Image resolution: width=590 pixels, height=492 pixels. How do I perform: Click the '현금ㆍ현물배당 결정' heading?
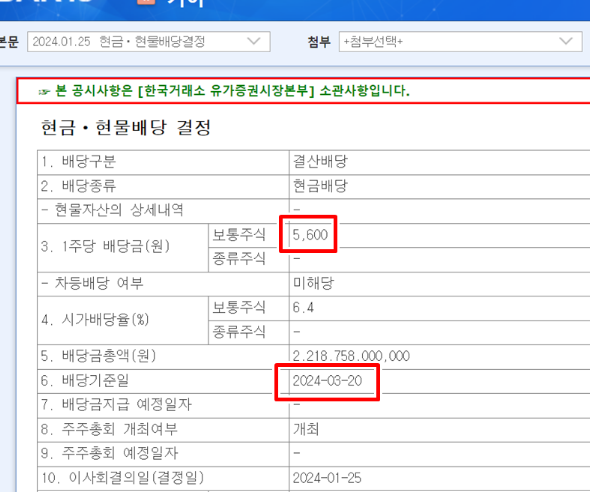click(126, 128)
